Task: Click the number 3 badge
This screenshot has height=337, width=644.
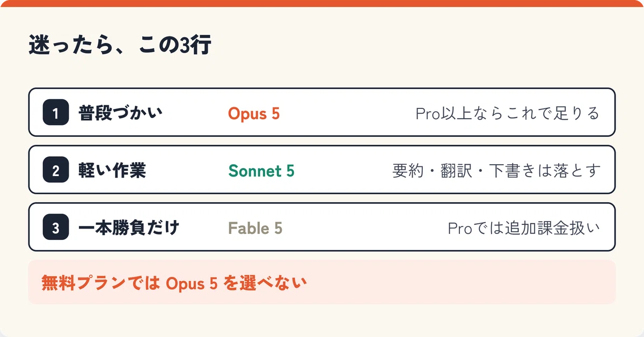Action: [56, 228]
